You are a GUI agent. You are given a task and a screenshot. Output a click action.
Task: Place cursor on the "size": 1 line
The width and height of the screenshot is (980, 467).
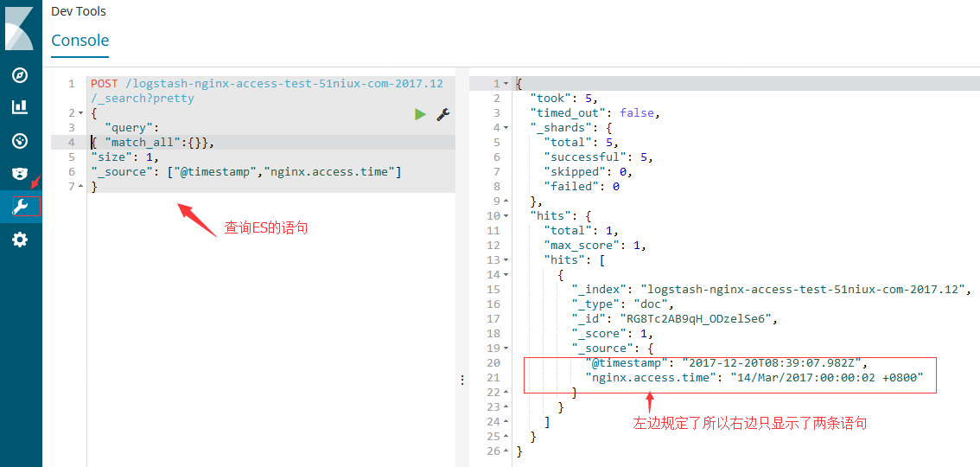click(128, 157)
